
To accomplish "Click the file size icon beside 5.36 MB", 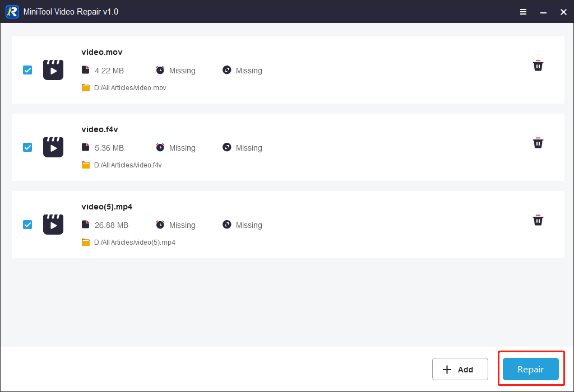I will point(85,147).
